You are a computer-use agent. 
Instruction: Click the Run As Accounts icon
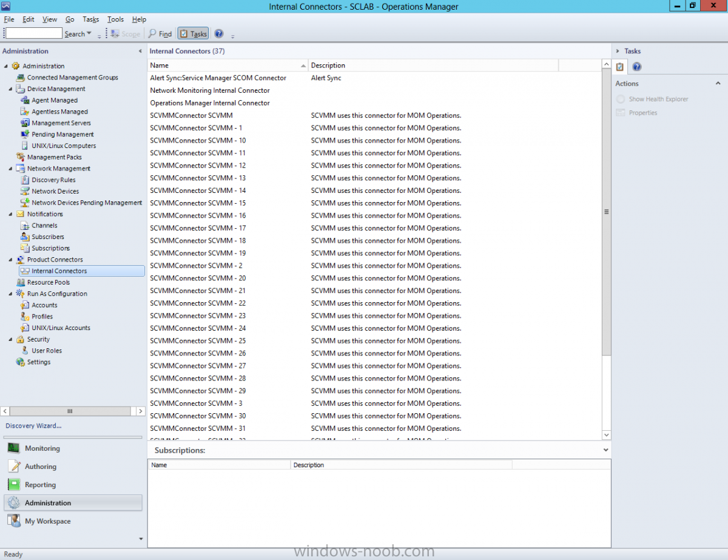(25, 305)
